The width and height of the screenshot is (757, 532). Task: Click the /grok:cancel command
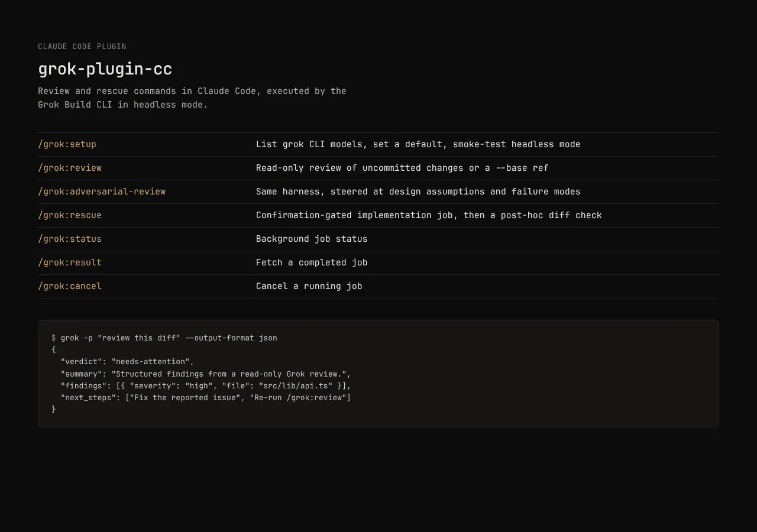click(x=70, y=286)
